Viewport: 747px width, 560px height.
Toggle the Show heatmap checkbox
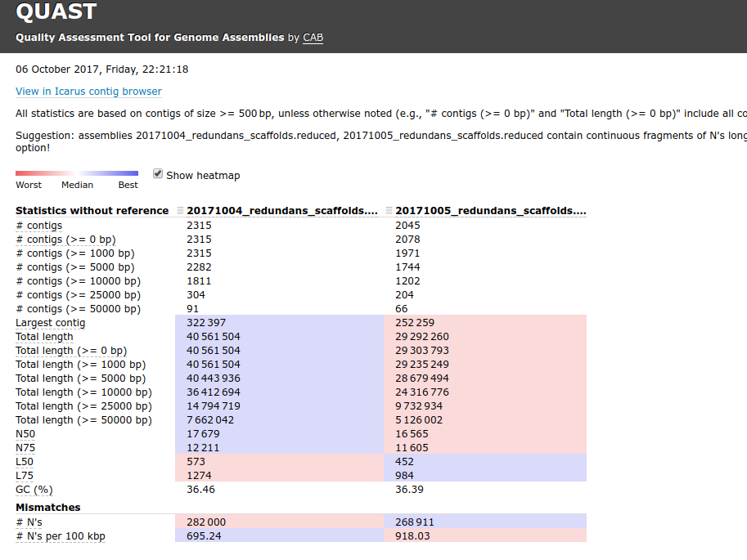coord(158,173)
